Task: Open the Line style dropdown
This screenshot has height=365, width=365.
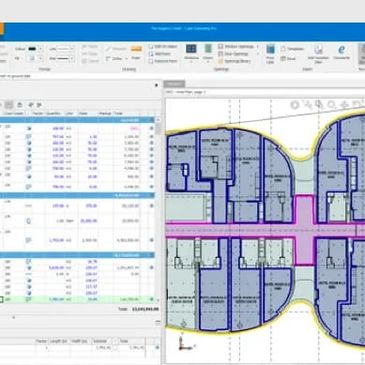Action: (66, 49)
